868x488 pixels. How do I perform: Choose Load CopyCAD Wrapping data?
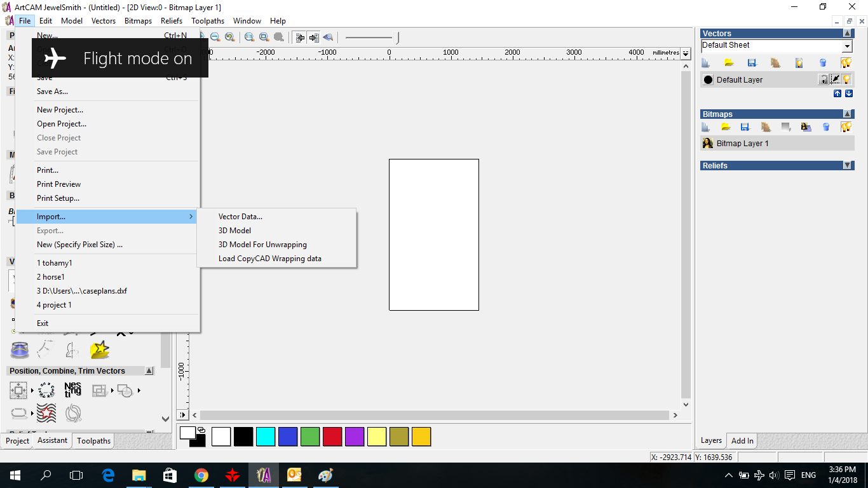[x=277, y=259]
